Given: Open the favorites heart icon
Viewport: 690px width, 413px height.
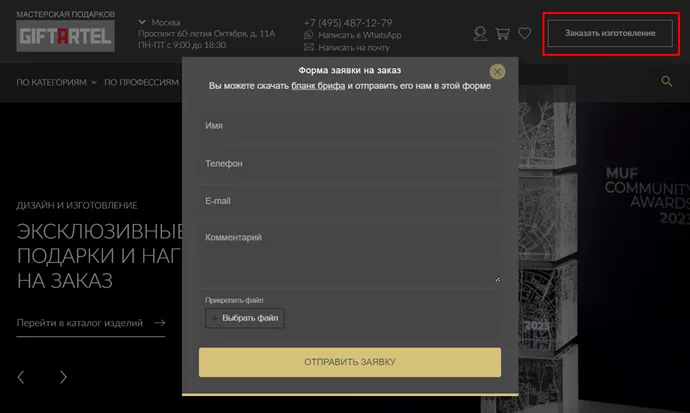Looking at the screenshot, I should 525,33.
